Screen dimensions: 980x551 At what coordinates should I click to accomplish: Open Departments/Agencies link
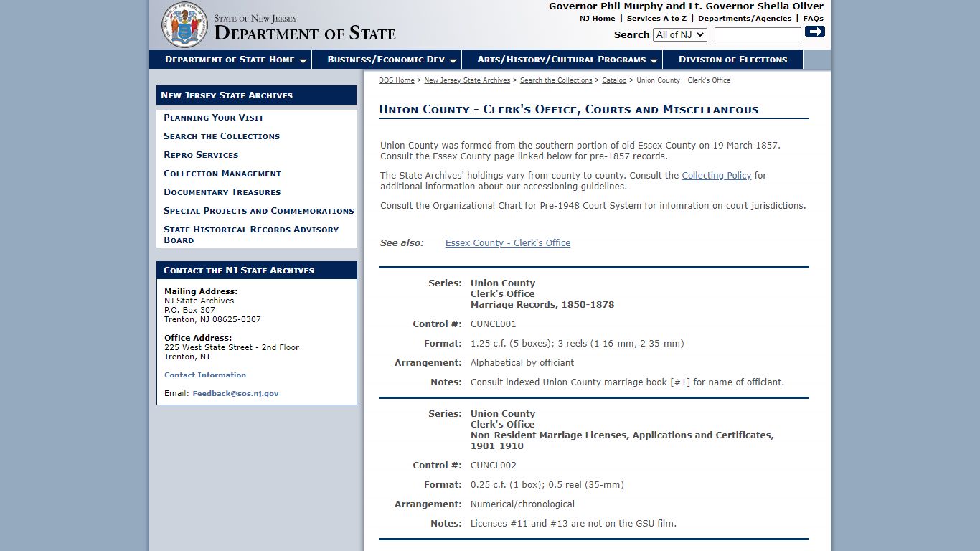[x=745, y=19]
